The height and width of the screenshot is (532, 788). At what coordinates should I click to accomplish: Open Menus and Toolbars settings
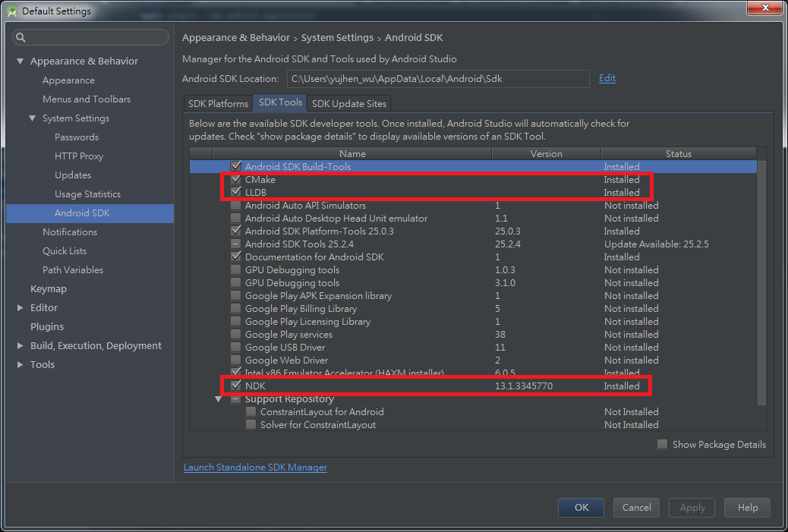click(x=87, y=99)
